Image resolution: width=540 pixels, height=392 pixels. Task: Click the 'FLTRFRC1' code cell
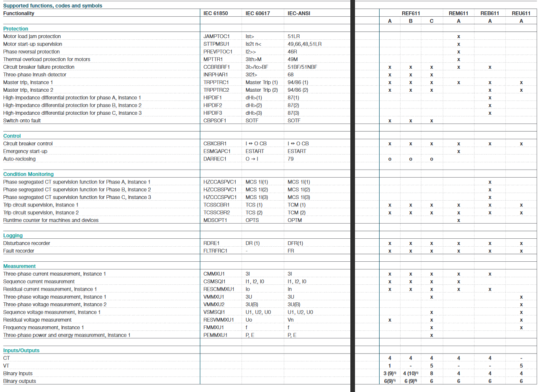pos(215,251)
